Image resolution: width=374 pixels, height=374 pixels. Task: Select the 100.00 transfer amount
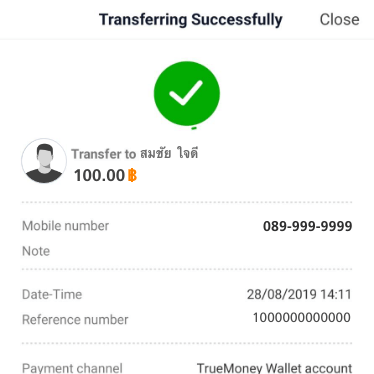point(99,175)
